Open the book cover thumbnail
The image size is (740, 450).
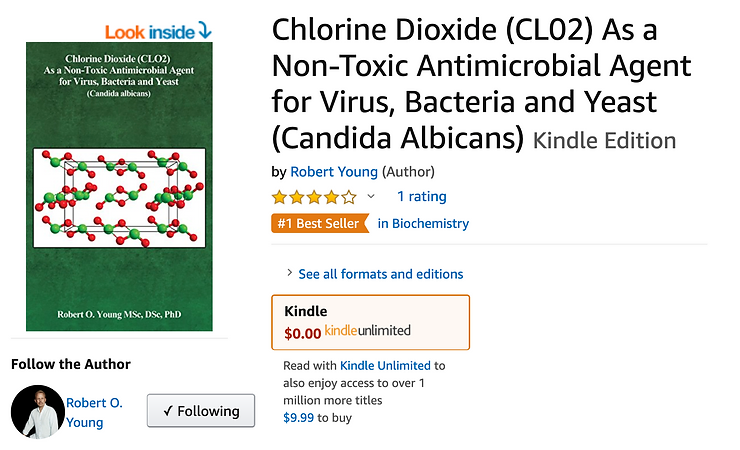click(120, 185)
